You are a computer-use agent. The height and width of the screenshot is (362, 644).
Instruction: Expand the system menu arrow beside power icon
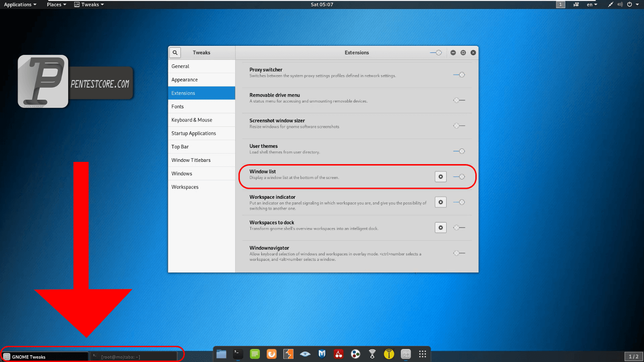click(x=638, y=4)
